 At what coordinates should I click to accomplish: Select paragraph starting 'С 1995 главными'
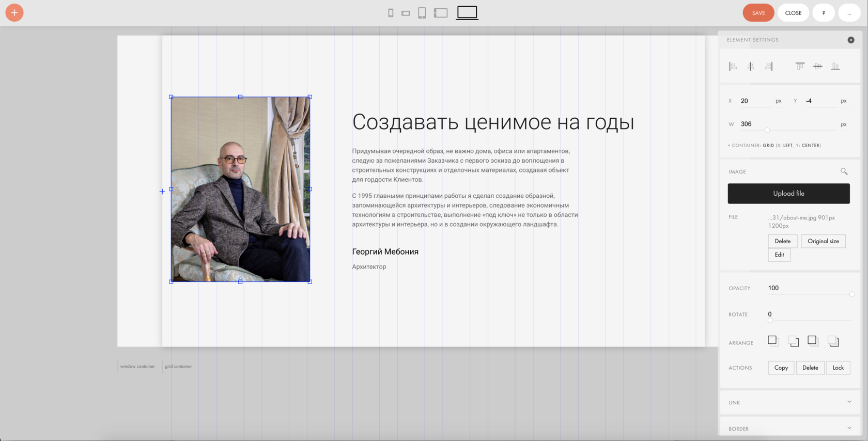pos(465,210)
